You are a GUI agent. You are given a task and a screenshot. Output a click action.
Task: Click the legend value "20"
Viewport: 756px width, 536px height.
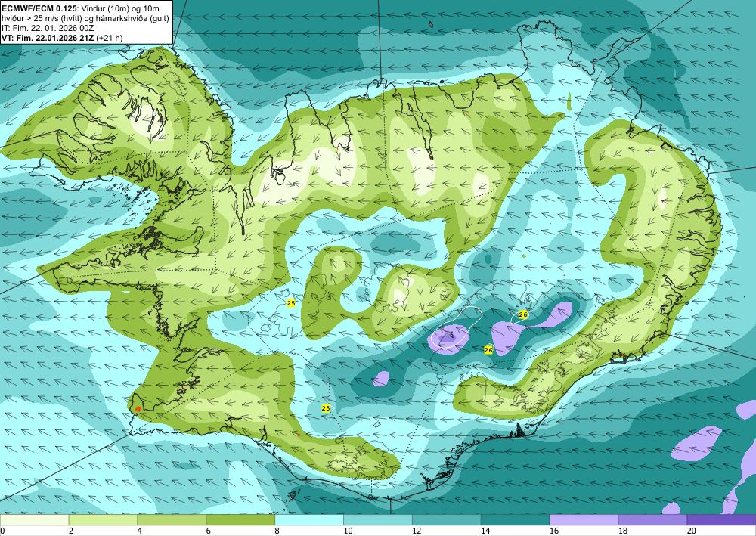click(692, 531)
